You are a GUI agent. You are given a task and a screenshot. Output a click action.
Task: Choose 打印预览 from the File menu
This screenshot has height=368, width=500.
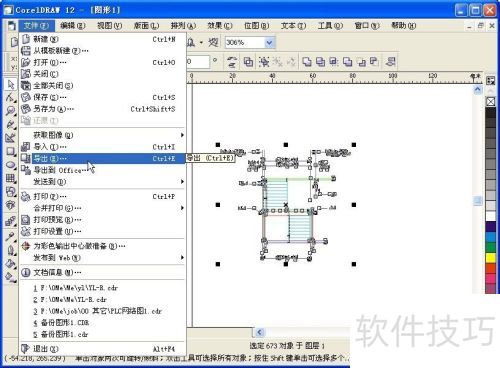(103, 220)
